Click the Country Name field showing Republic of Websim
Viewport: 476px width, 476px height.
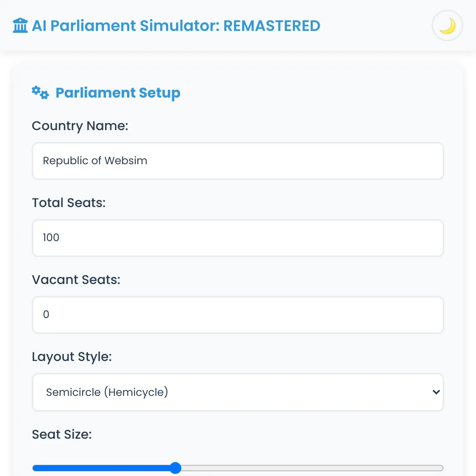tap(237, 161)
